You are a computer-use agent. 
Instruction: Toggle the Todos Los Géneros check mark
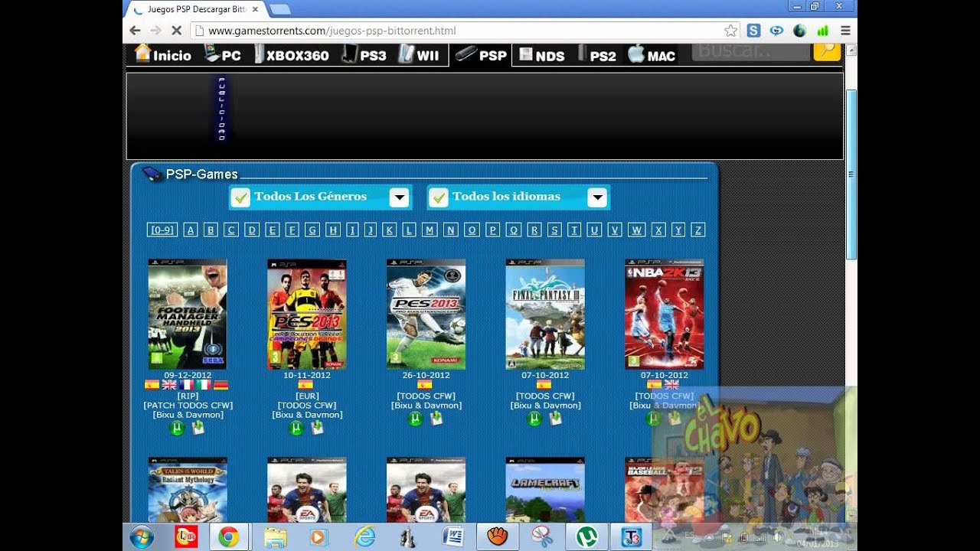click(240, 197)
